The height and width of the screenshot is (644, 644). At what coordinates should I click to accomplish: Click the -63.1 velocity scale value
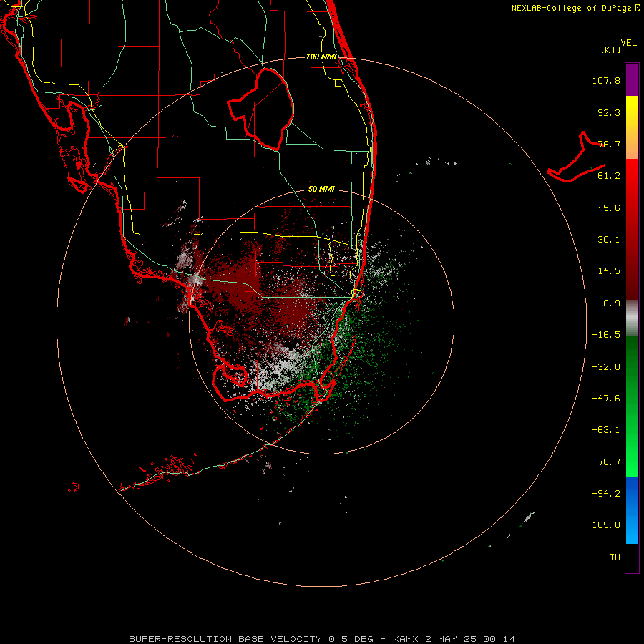[x=606, y=430]
